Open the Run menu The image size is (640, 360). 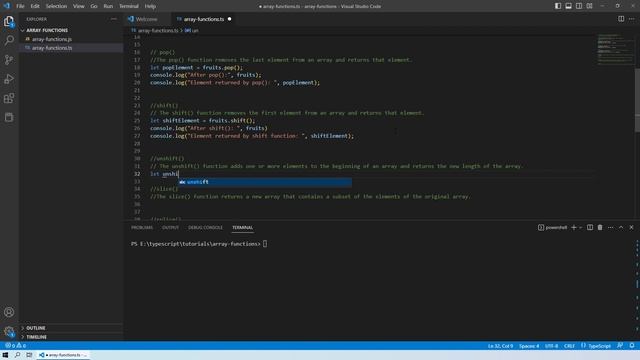(108, 6)
